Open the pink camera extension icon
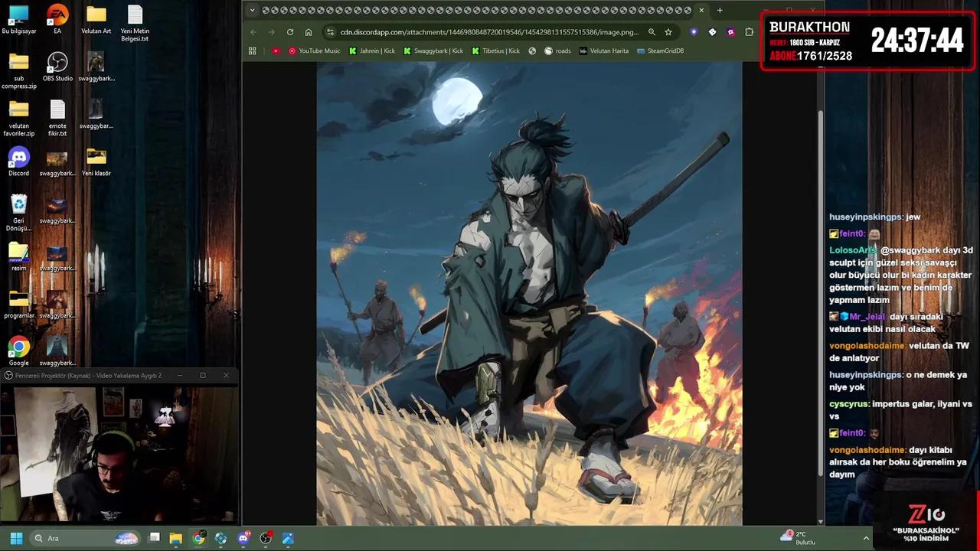Screen dimensions: 980x551 coord(730,32)
